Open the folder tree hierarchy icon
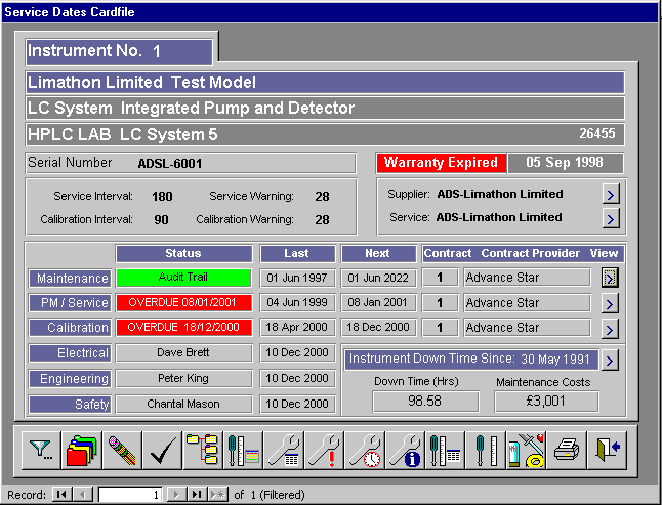This screenshot has width=662, height=505. [203, 450]
